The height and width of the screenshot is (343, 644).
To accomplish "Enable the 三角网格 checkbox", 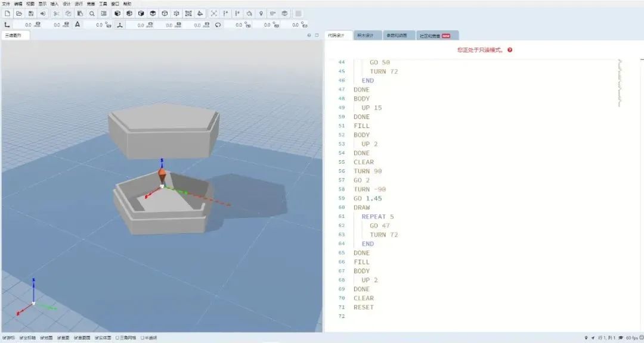I will pyautogui.click(x=117, y=338).
